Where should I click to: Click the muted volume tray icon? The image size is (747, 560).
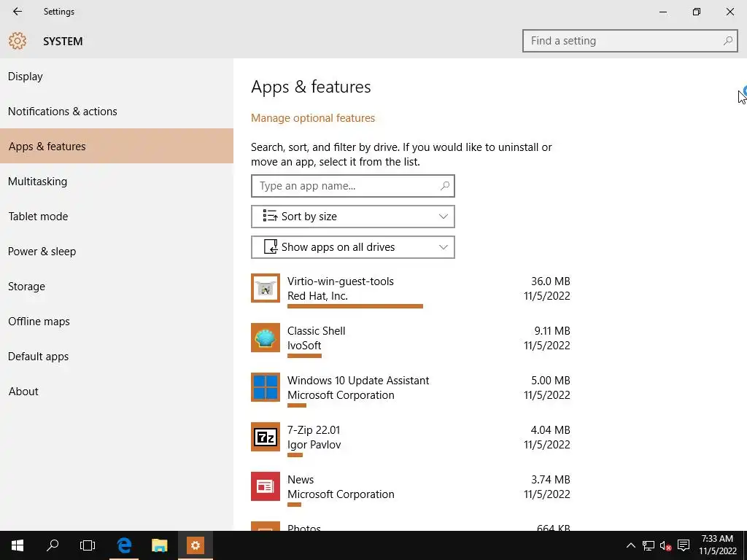(666, 545)
